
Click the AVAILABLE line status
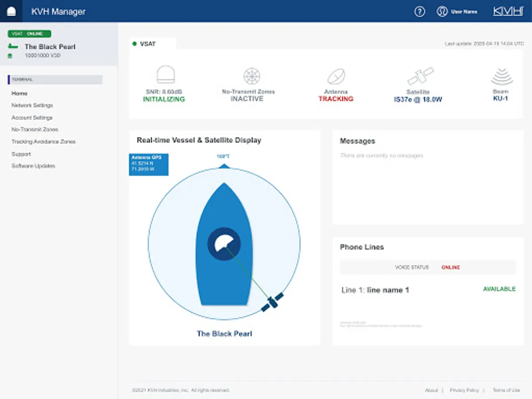click(x=499, y=289)
